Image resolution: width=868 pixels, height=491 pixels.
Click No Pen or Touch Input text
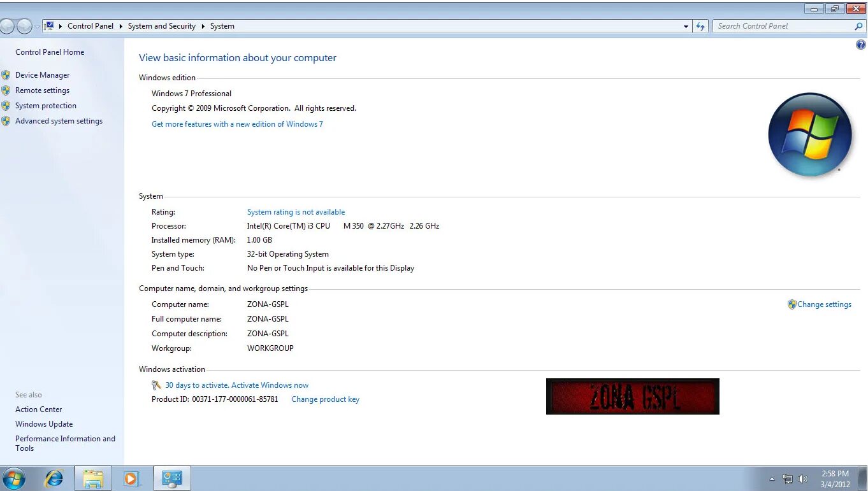[x=331, y=268]
